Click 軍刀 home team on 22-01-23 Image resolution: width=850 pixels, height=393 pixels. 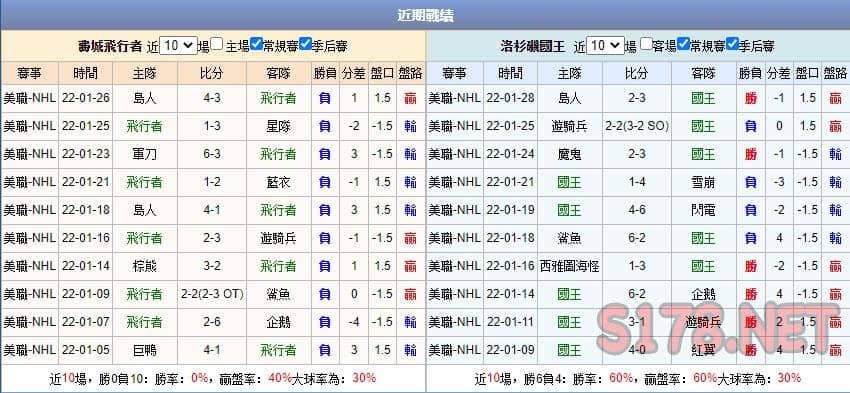[145, 154]
